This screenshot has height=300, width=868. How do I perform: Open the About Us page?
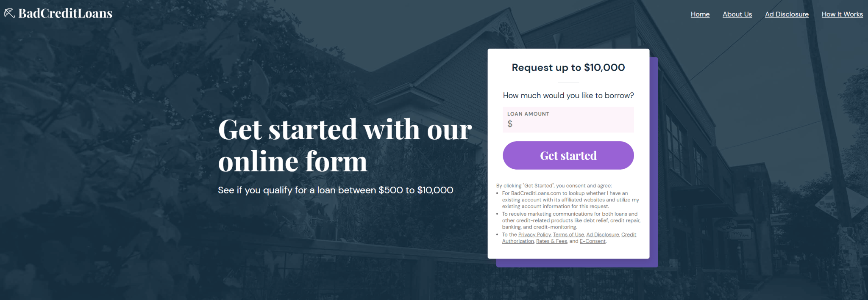click(737, 14)
